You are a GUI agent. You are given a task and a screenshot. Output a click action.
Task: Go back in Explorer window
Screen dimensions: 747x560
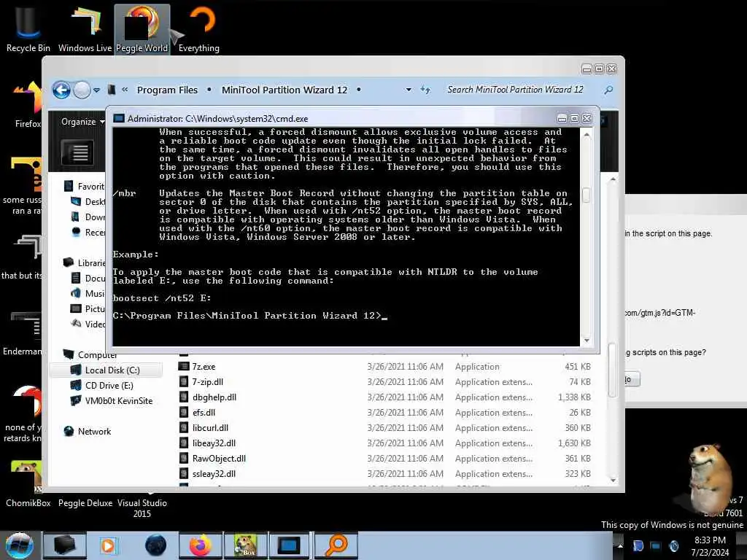click(61, 90)
